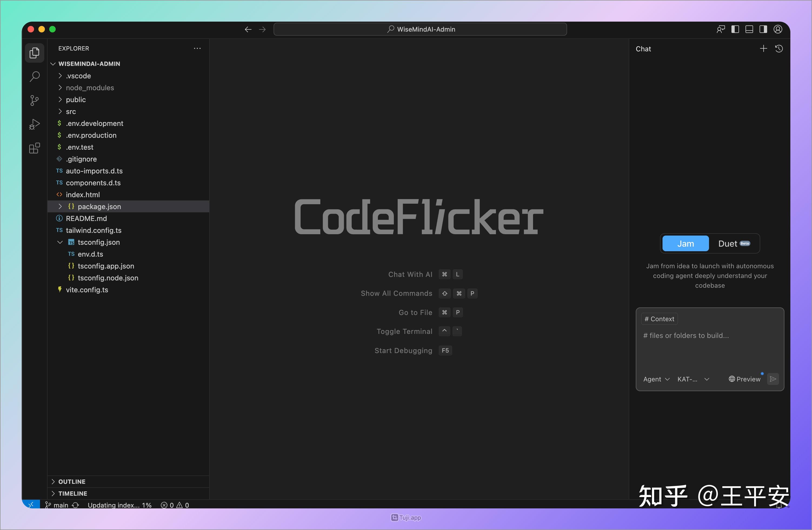This screenshot has height=530, width=812.
Task: Open the KAT model selector dropdown
Action: (693, 379)
